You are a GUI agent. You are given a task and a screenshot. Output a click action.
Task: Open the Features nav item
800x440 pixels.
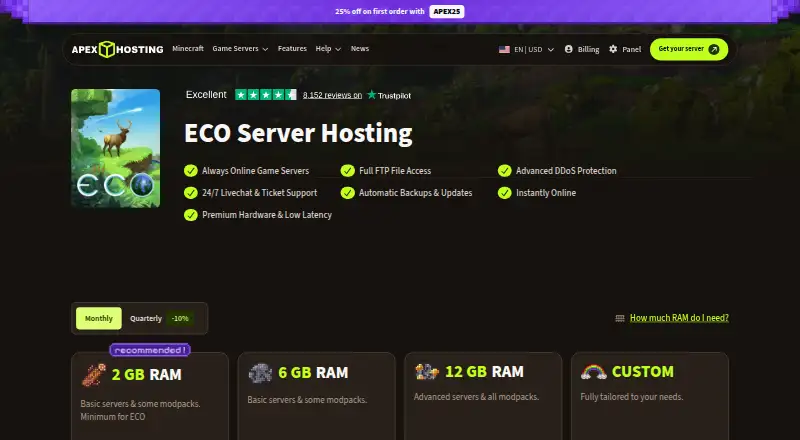292,48
